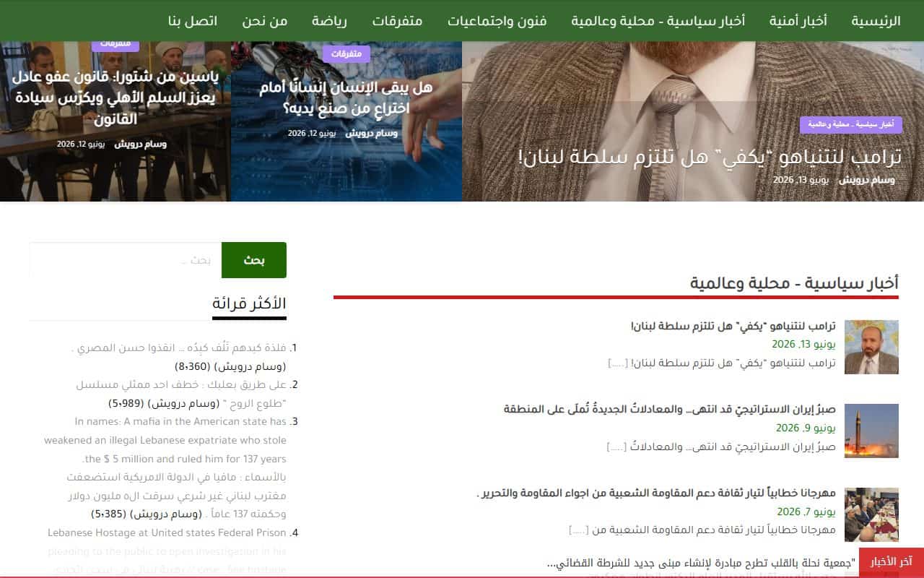The height and width of the screenshot is (578, 924).
Task: Click متفرقات tag on robot hand slide
Action: [x=346, y=54]
